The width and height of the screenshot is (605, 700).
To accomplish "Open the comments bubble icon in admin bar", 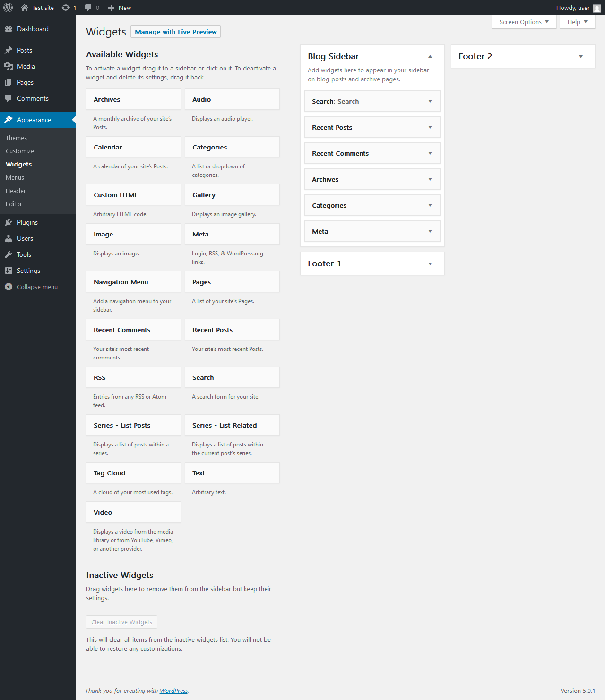I will pos(88,8).
